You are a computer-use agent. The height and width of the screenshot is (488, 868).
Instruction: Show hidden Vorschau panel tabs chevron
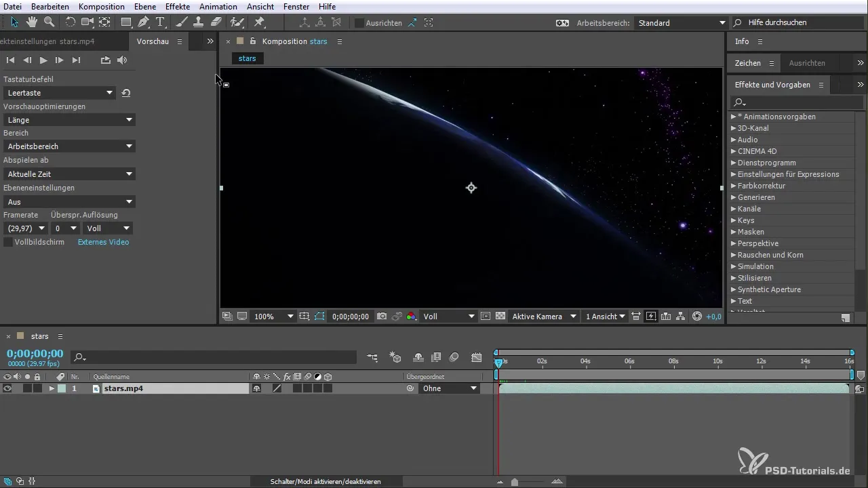pyautogui.click(x=210, y=41)
